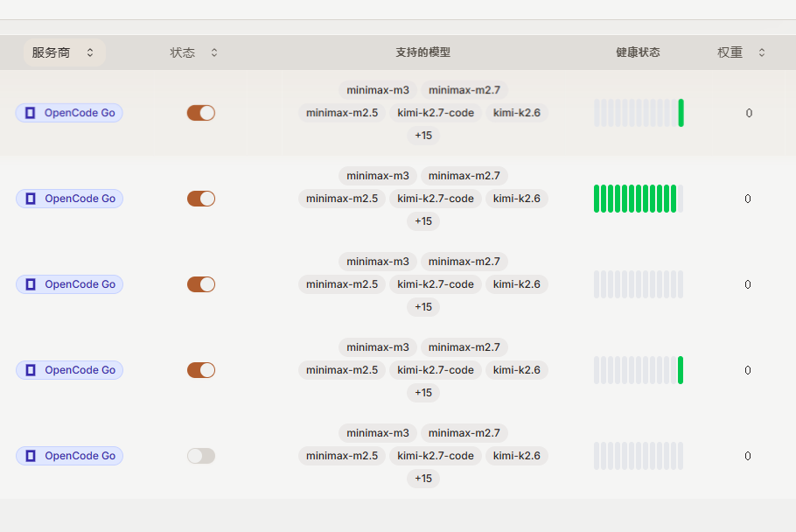The height and width of the screenshot is (532, 796).
Task: Click the first row's health bar with one green segment
Action: coord(639,113)
